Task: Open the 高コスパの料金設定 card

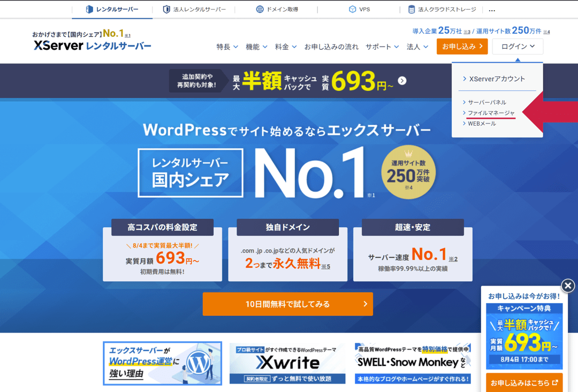Action: (162, 250)
